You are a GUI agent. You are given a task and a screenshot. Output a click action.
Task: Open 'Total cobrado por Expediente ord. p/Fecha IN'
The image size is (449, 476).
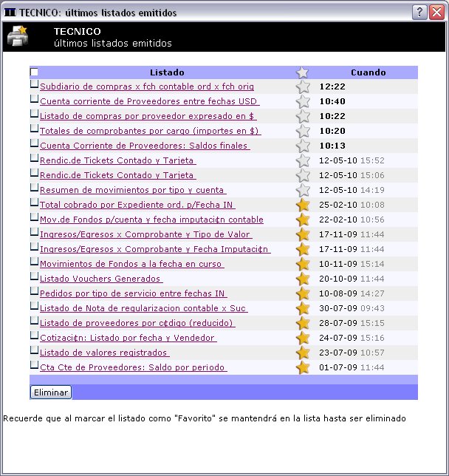[137, 205]
